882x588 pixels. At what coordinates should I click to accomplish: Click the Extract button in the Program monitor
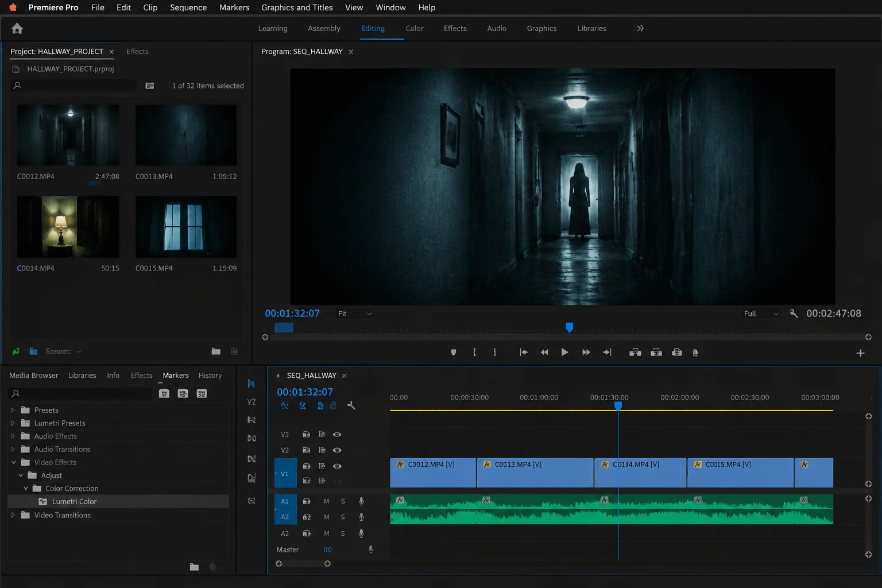tap(656, 352)
